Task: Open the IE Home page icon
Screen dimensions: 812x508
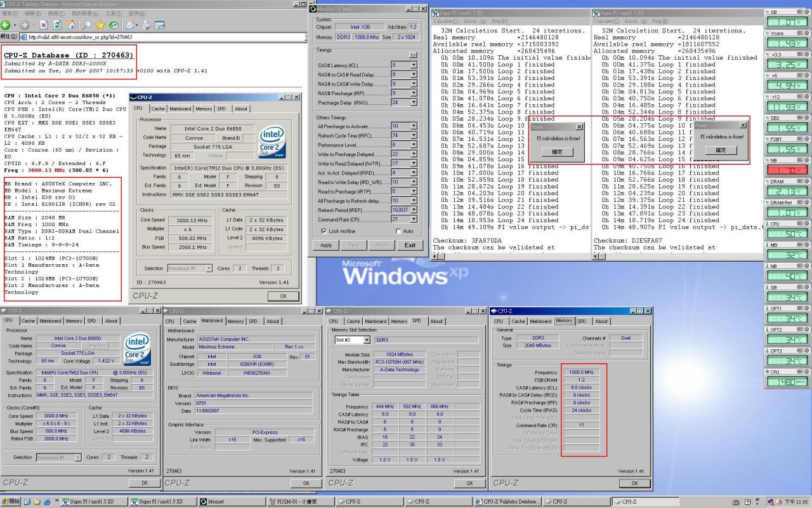Action: tap(71, 25)
